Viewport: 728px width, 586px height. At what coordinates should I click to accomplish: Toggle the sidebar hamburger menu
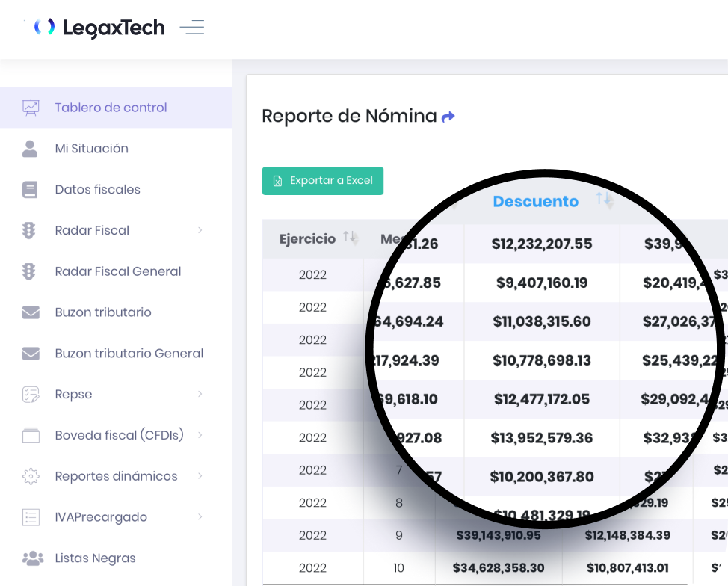pos(192,28)
